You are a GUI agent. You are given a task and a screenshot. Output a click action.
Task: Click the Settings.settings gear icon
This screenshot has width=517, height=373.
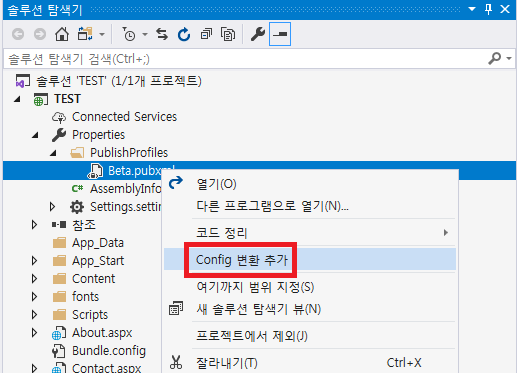(77, 207)
